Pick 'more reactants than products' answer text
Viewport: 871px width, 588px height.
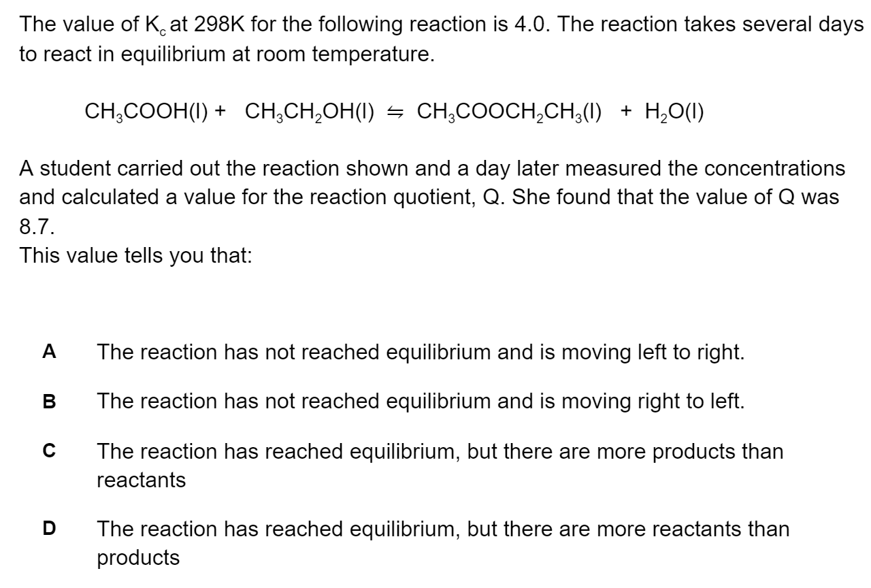(444, 542)
